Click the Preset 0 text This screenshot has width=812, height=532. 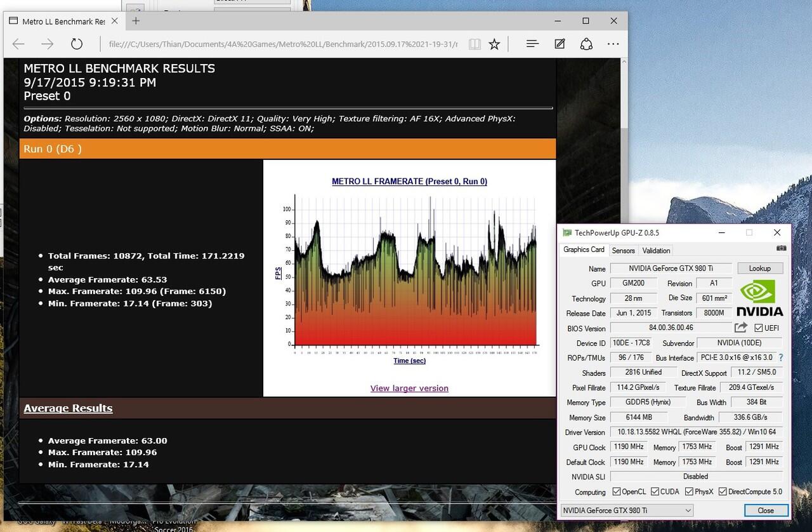click(x=47, y=96)
